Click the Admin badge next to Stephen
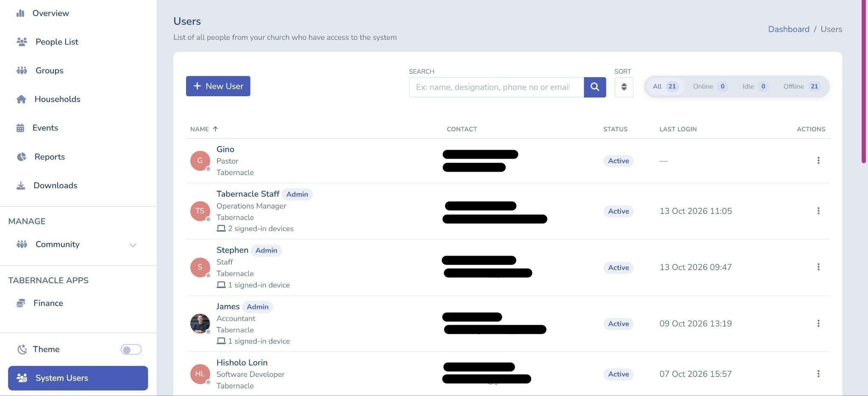 coord(266,251)
